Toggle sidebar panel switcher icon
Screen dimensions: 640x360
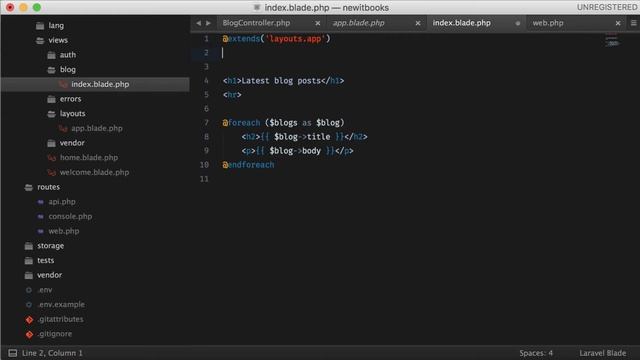(x=13, y=353)
